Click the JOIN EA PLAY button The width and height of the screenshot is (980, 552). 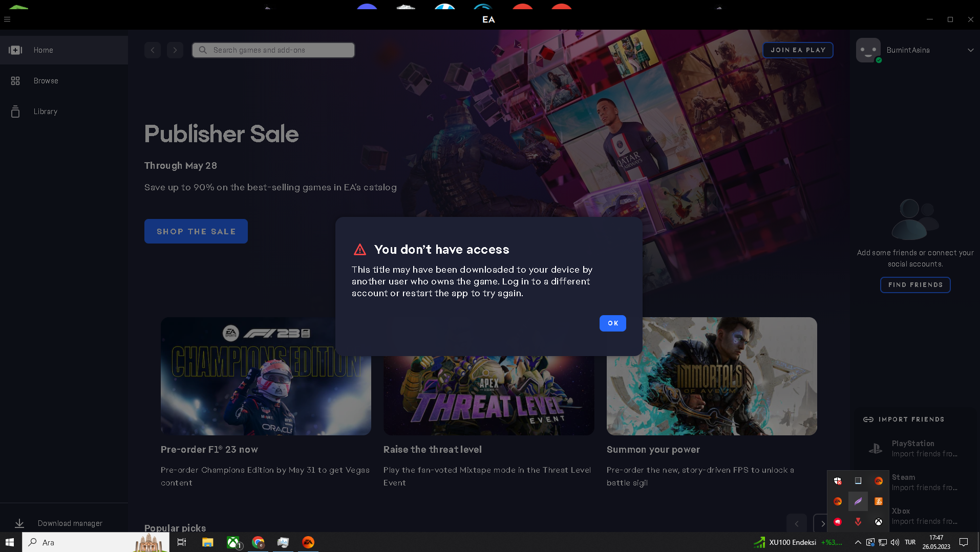click(x=798, y=50)
